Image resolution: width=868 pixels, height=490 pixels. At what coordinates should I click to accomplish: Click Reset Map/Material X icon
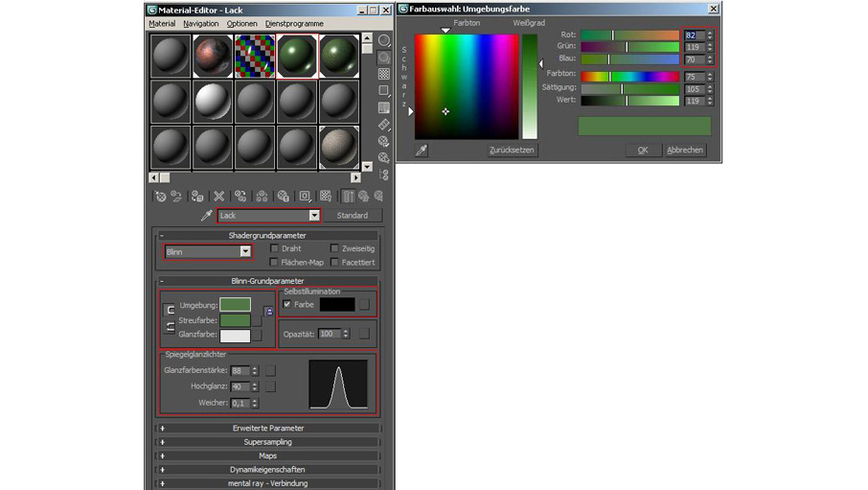(218, 197)
